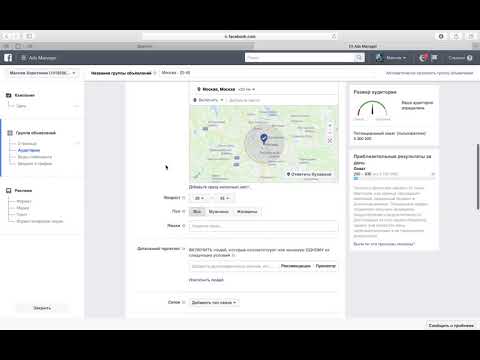Click the blue location pin on map

(x=264, y=138)
